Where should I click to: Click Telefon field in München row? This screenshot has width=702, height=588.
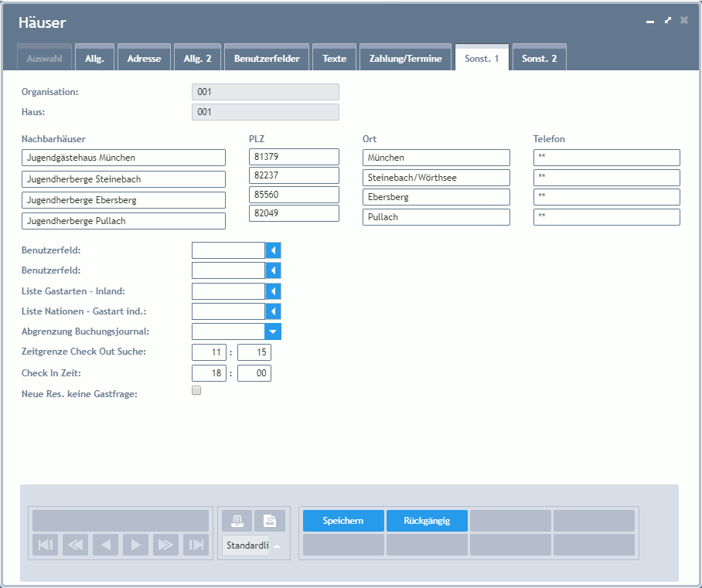click(607, 158)
